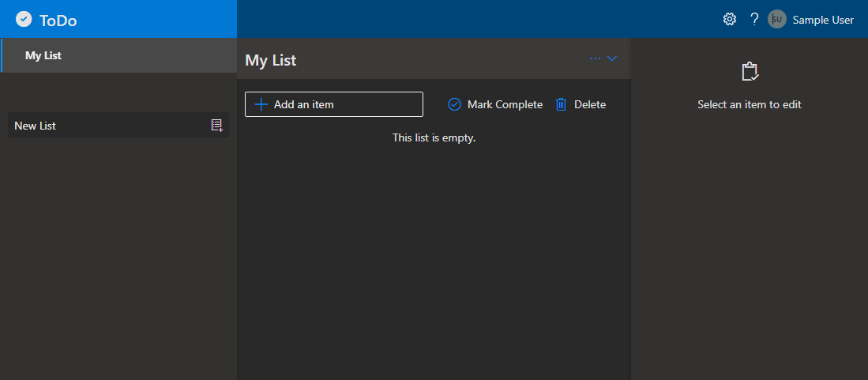
Task: Click the Delete trash can icon
Action: pos(561,105)
